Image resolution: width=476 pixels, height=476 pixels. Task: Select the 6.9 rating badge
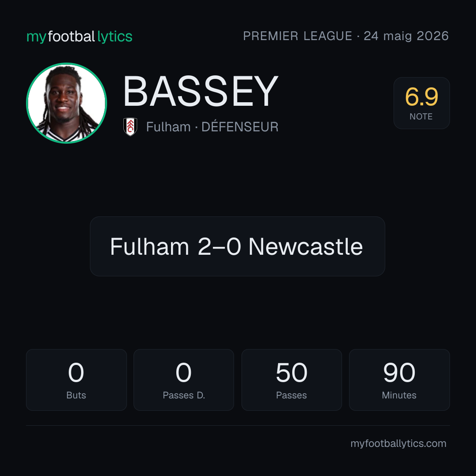[421, 103]
